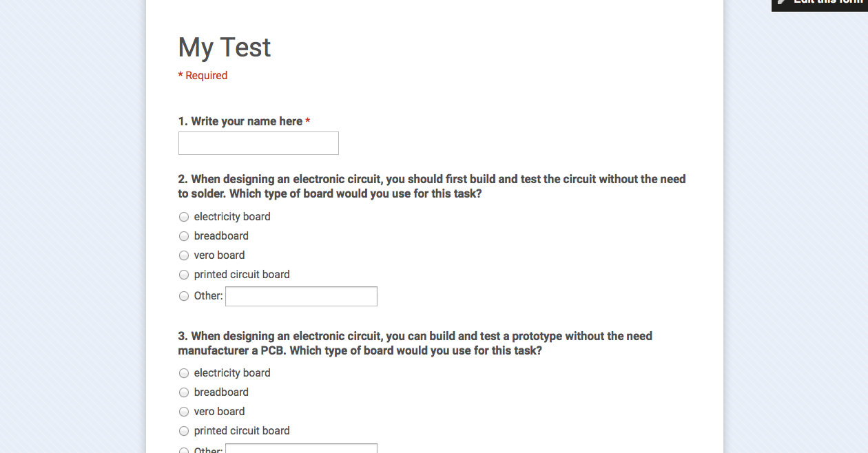The image size is (868, 453).
Task: Select electricity board in question 3
Action: coord(184,373)
